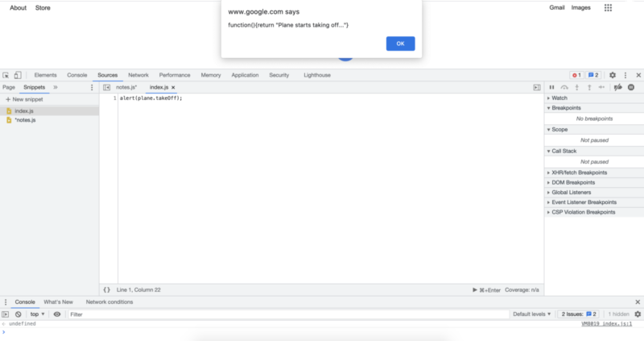Image resolution: width=644 pixels, height=341 pixels.
Task: Open the Images link
Action: click(580, 8)
